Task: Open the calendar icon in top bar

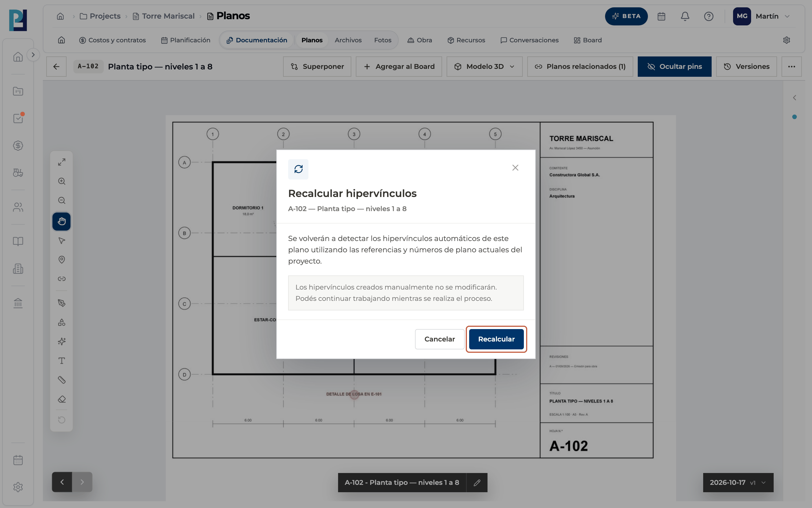Action: 661,16
